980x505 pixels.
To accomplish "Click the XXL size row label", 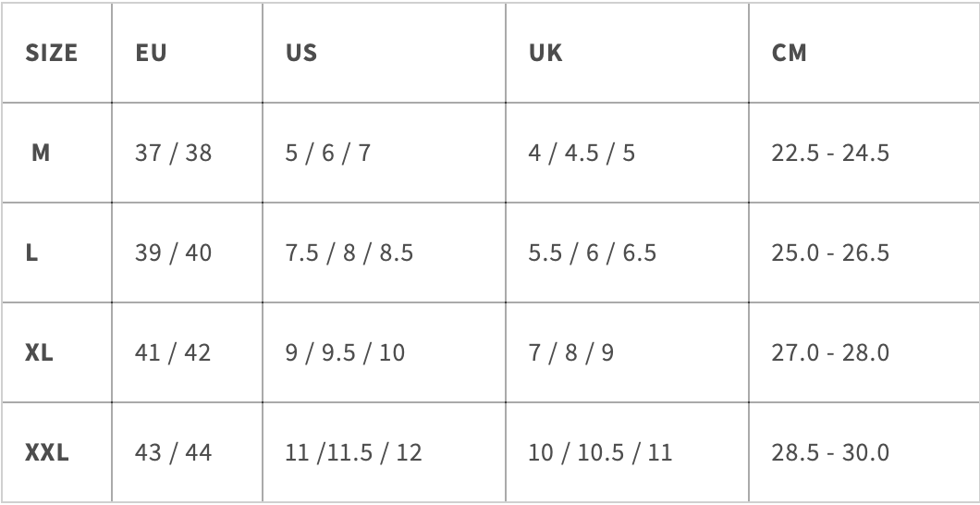I will 47,452.
